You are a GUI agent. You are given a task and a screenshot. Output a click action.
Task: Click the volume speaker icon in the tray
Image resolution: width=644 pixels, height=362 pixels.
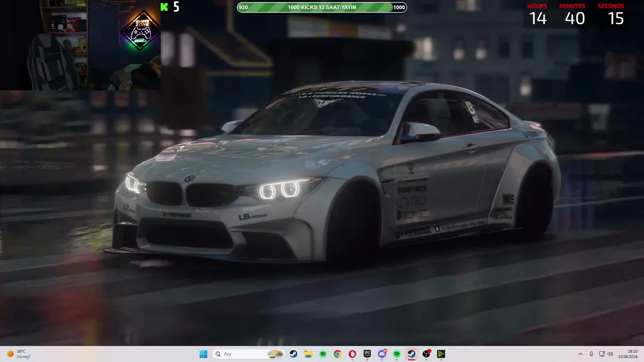[610, 354]
